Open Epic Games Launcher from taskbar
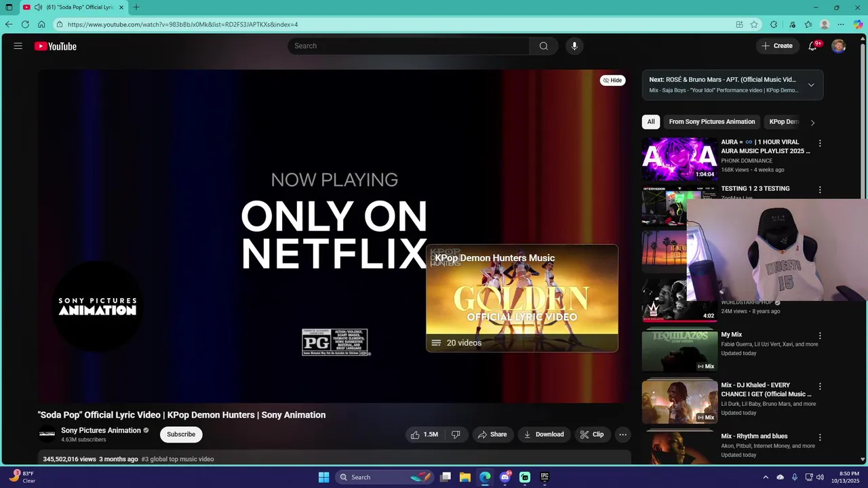This screenshot has height=488, width=868. pos(545,477)
